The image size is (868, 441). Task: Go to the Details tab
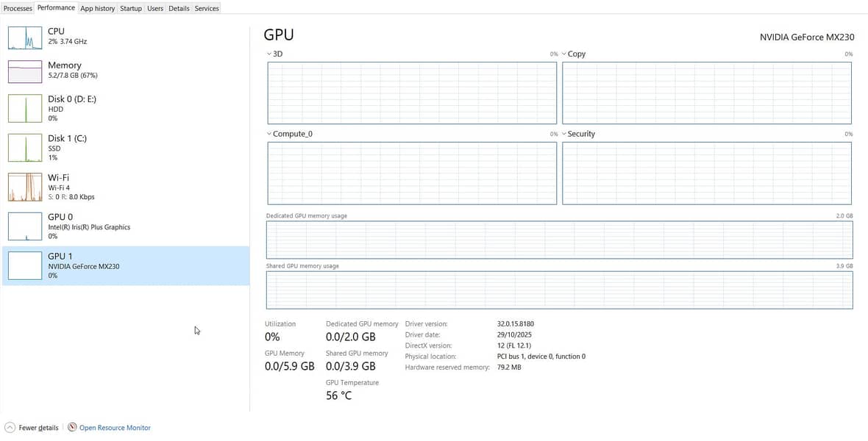[179, 8]
